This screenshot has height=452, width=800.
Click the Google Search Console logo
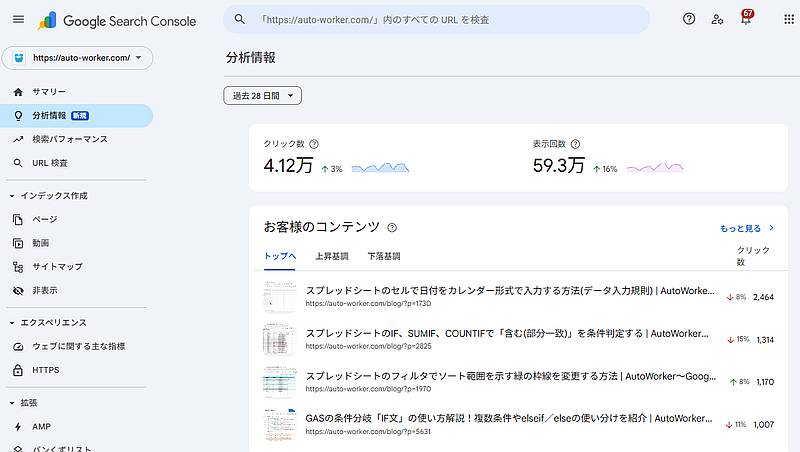click(x=117, y=21)
